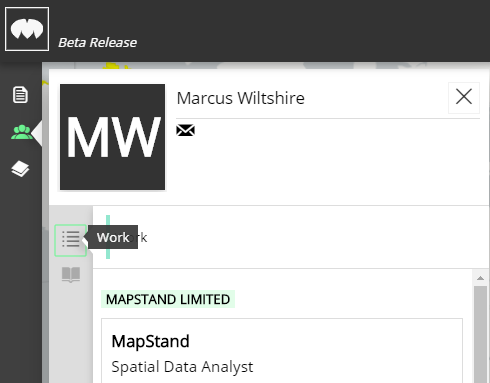Click the MAPSTAND LIMITED company label
The image size is (490, 383).
pos(168,299)
